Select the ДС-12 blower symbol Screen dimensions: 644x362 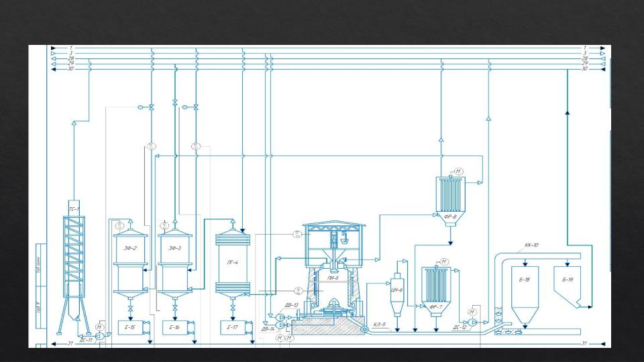(472, 322)
